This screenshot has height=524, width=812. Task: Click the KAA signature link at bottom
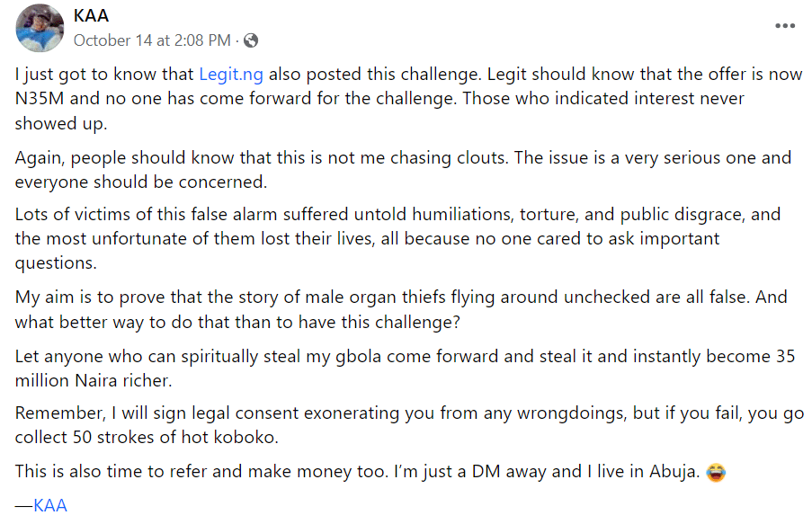pos(50,505)
